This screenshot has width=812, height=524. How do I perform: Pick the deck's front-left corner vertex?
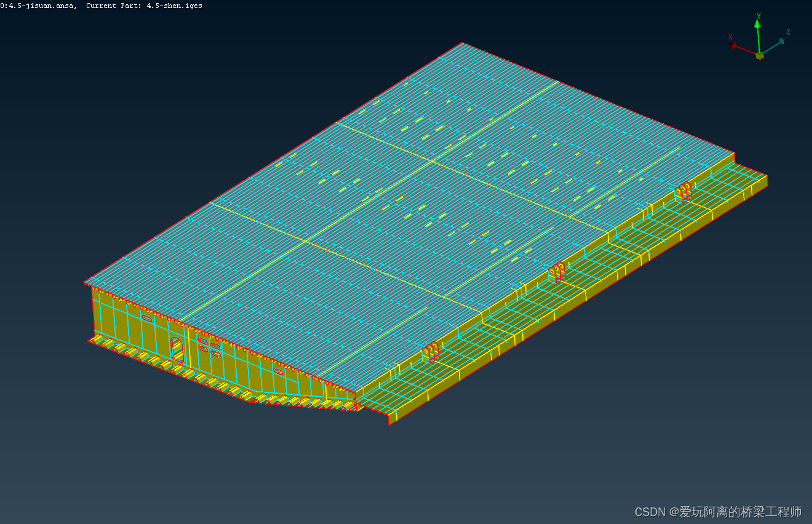(x=85, y=283)
